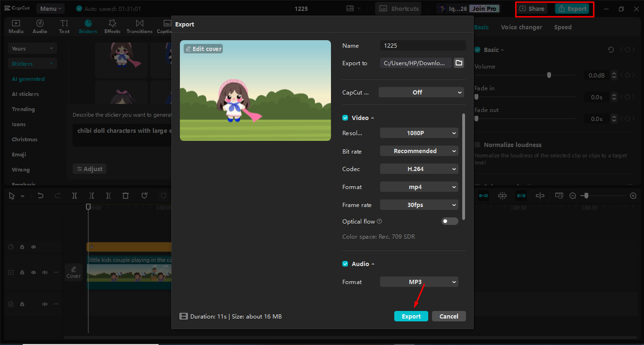644x345 pixels.
Task: Open the Frame rate 30fps dropdown
Action: tap(419, 205)
